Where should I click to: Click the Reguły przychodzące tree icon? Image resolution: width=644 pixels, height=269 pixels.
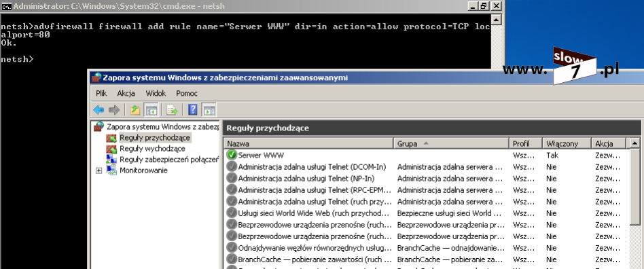[111, 138]
